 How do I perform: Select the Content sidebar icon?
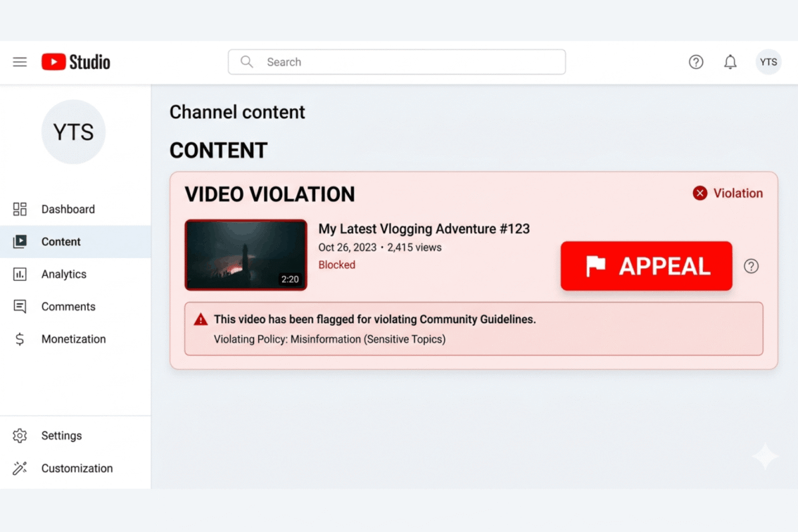coord(20,241)
